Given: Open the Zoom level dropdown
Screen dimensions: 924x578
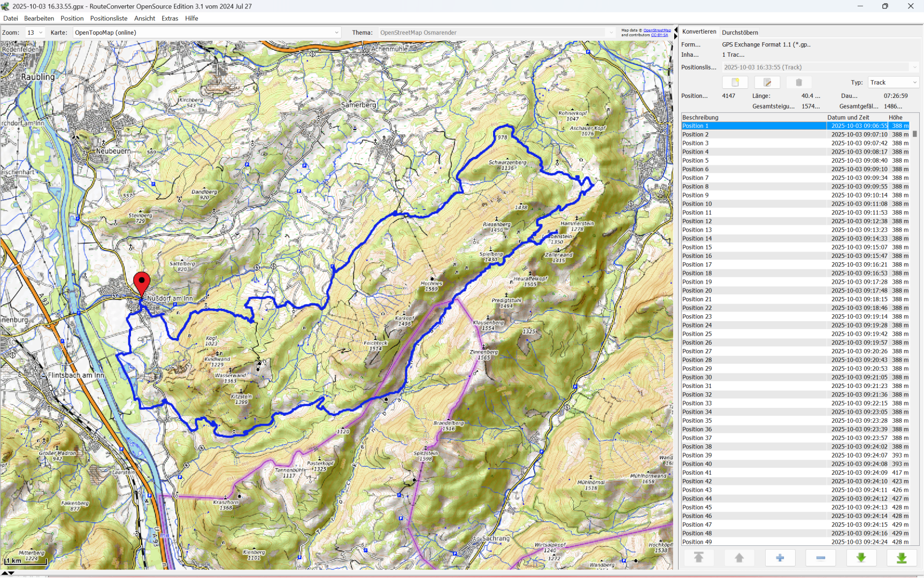Looking at the screenshot, I should pos(35,33).
